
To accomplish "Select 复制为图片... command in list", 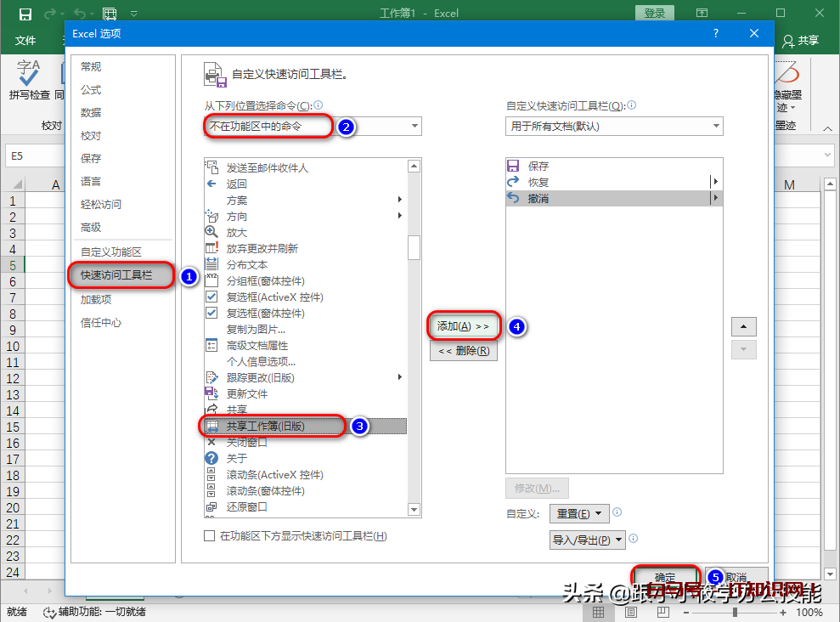I will tap(306, 329).
